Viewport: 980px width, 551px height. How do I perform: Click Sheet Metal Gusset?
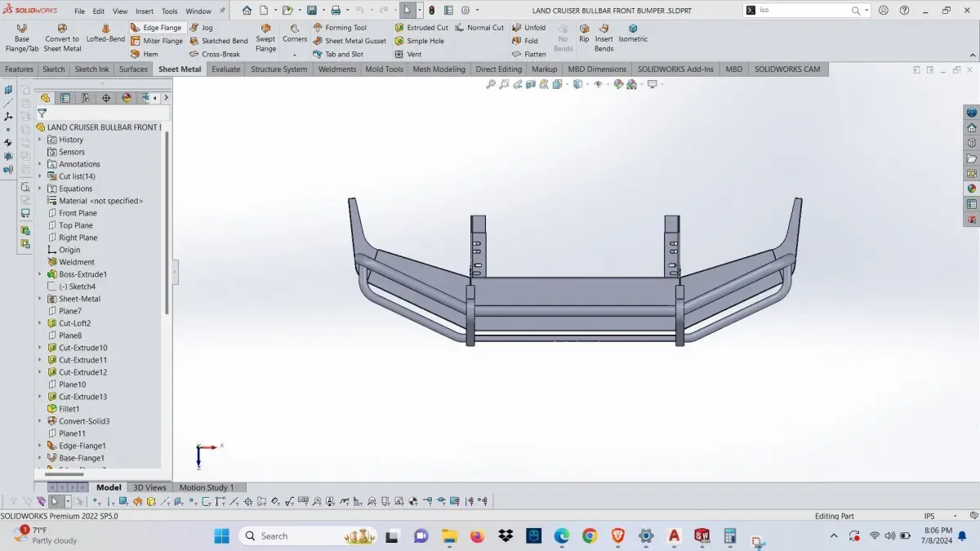click(x=350, y=41)
